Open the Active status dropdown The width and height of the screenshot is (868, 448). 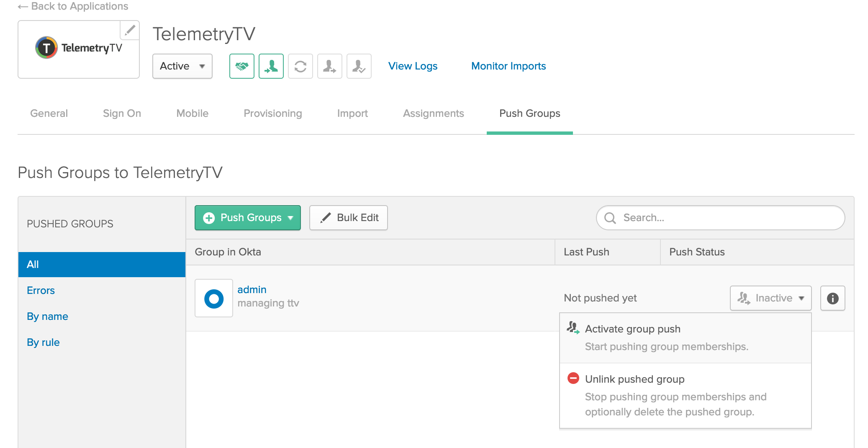(x=182, y=66)
